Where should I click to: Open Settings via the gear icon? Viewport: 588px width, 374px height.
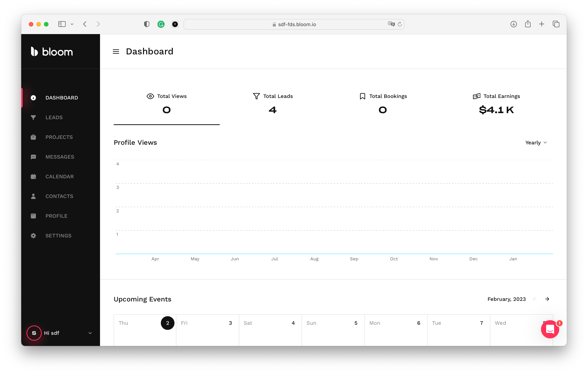33,236
